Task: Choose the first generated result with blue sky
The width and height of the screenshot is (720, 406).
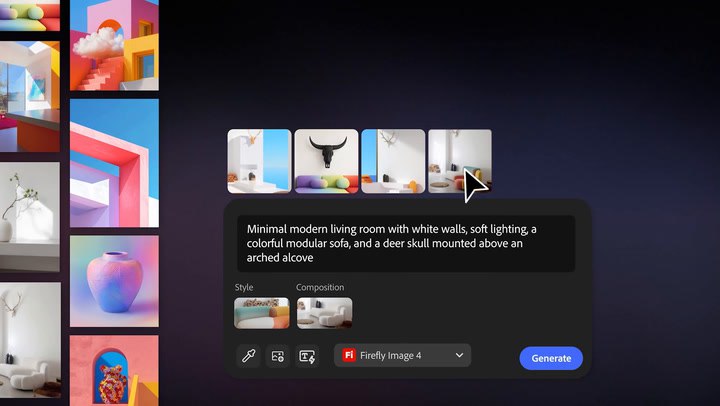Action: coord(259,161)
